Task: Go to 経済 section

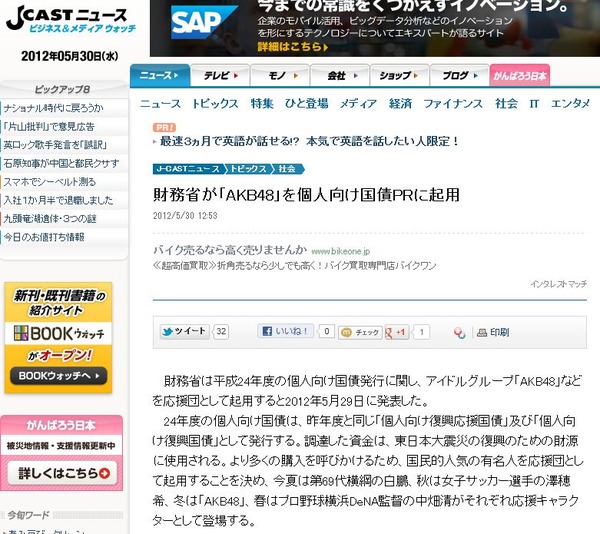Action: coord(400,104)
